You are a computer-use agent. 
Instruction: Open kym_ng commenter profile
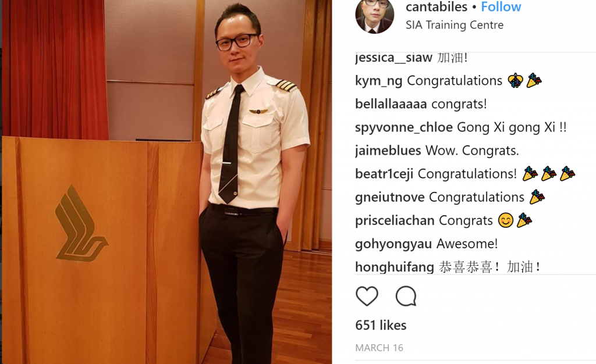[378, 81]
